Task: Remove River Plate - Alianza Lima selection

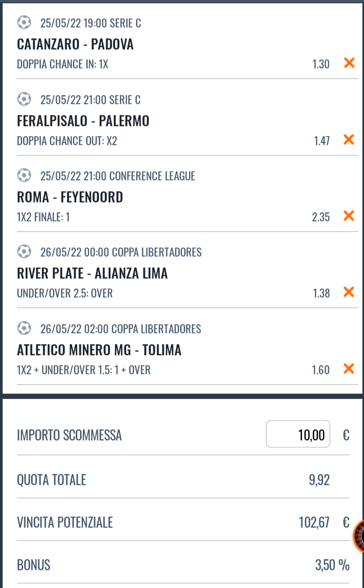Action: coord(348,292)
